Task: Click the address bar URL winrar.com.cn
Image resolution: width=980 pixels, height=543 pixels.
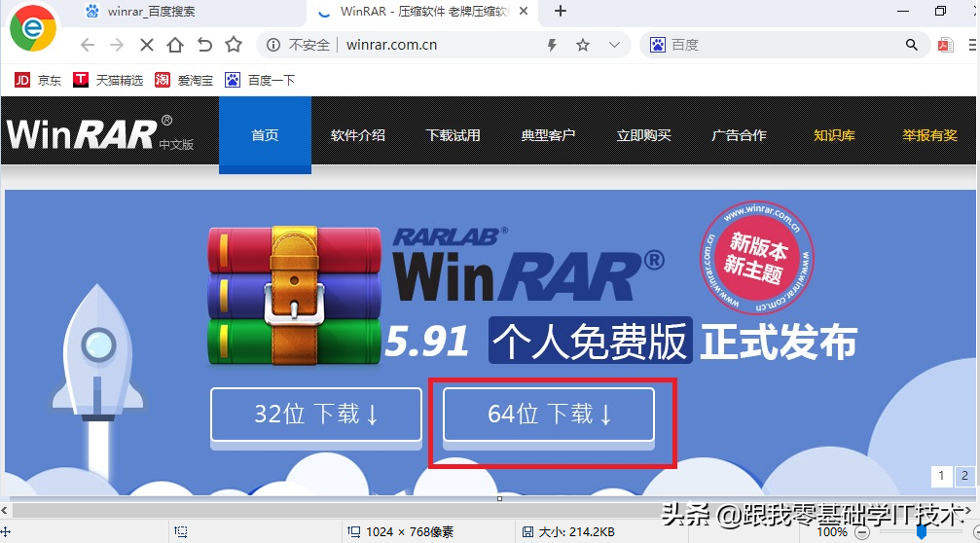Action: (x=392, y=45)
